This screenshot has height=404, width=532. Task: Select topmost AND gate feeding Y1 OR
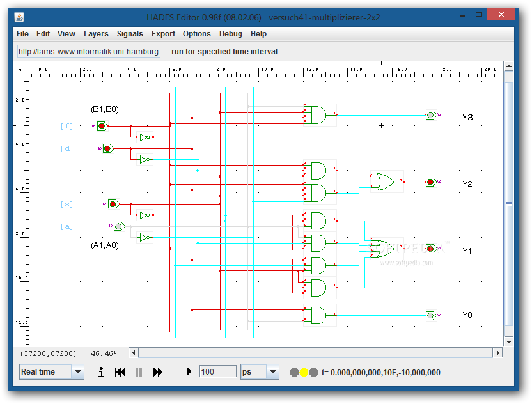[x=319, y=221]
